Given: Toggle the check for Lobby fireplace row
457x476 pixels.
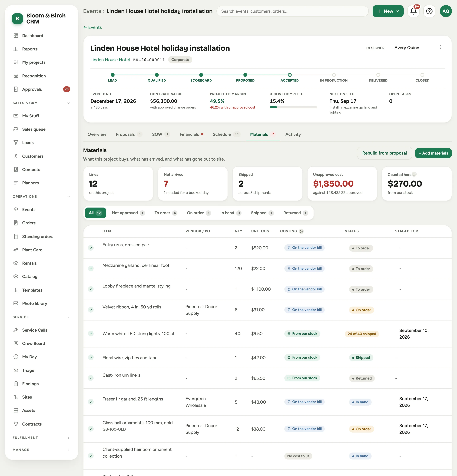Looking at the screenshot, I should click(x=91, y=289).
